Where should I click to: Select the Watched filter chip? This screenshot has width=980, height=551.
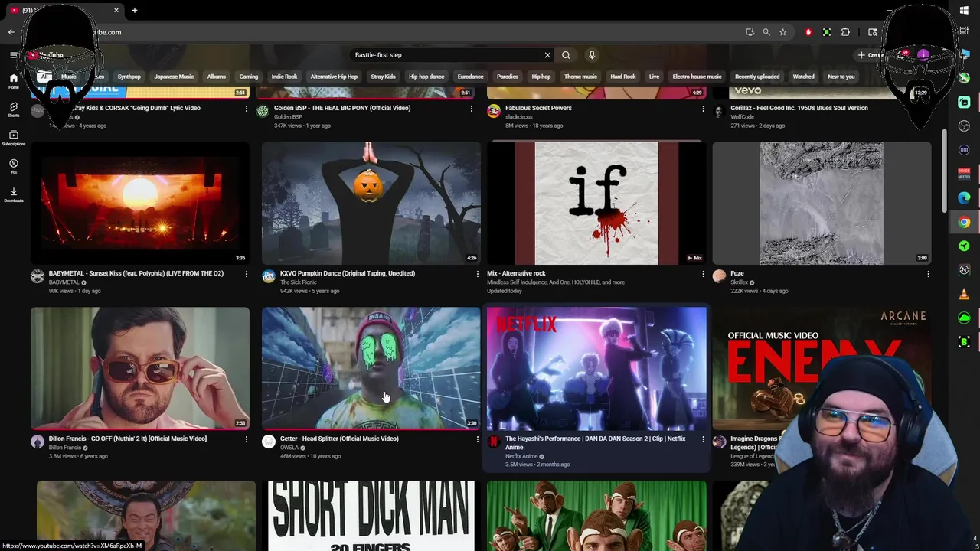coord(803,77)
